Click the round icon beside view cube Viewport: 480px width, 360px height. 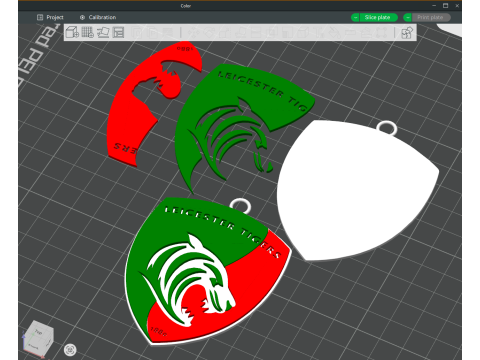point(70,350)
